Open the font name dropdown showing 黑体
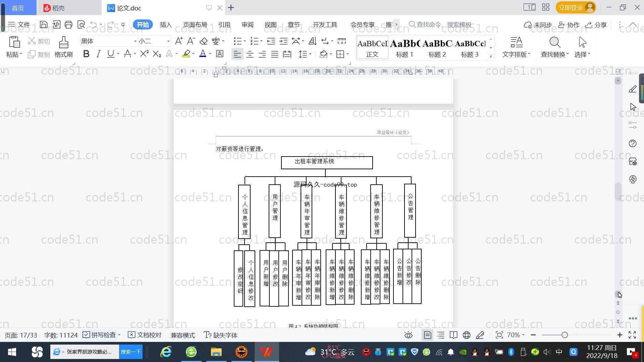This screenshot has height=362, width=644. [135, 41]
